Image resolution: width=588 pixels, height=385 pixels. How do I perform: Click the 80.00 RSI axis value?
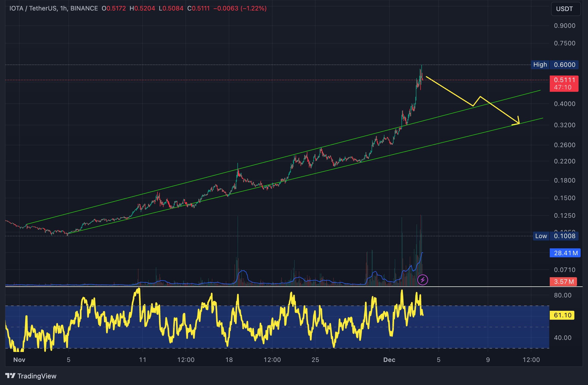[563, 295]
